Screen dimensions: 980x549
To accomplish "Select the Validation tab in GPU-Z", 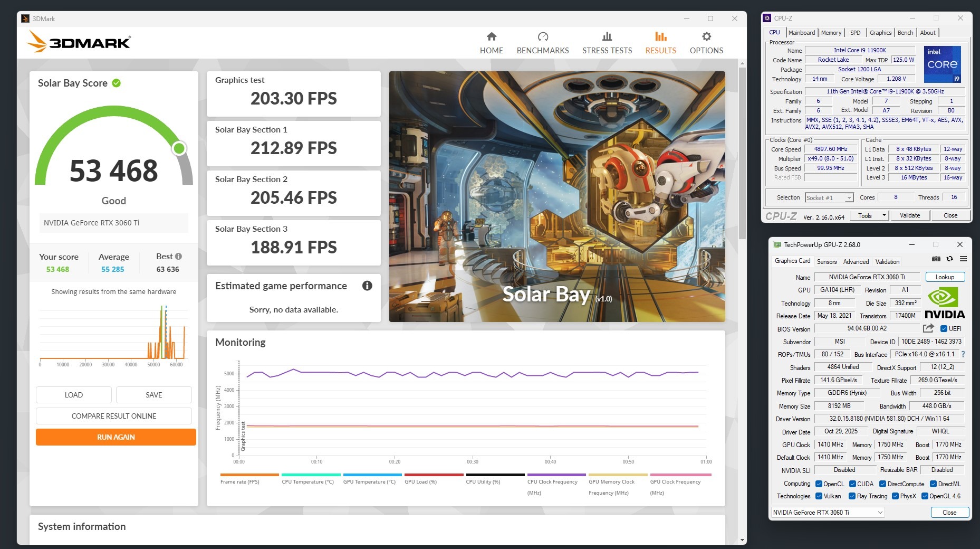I will coord(887,262).
